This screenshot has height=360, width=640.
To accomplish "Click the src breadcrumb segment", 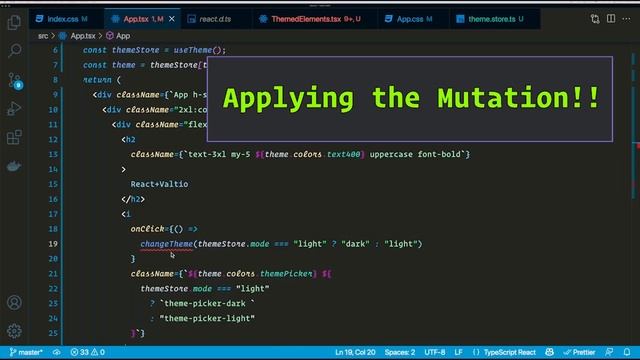I will coord(43,36).
